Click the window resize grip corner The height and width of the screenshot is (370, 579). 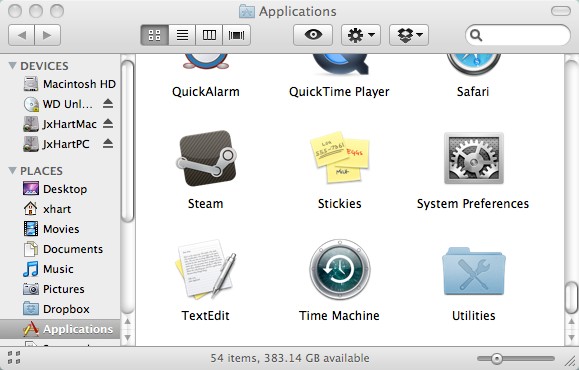click(x=571, y=362)
